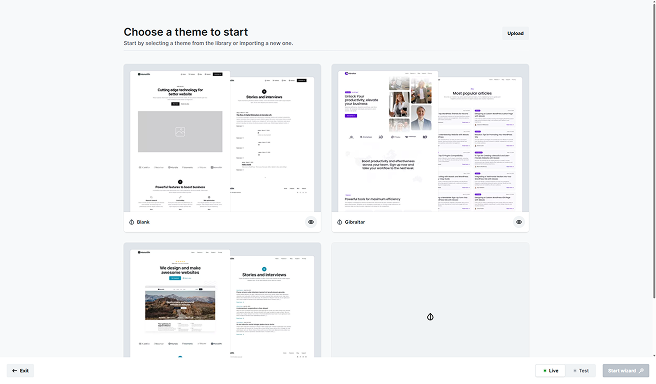Preview the Blank theme with eye icon
The height and width of the screenshot is (384, 656).
311,222
